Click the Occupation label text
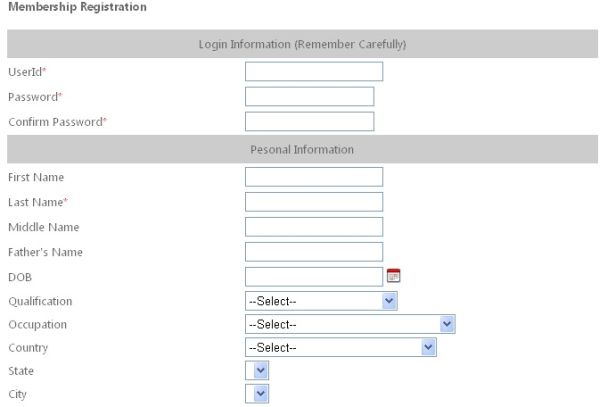The image size is (600, 407). click(x=37, y=324)
